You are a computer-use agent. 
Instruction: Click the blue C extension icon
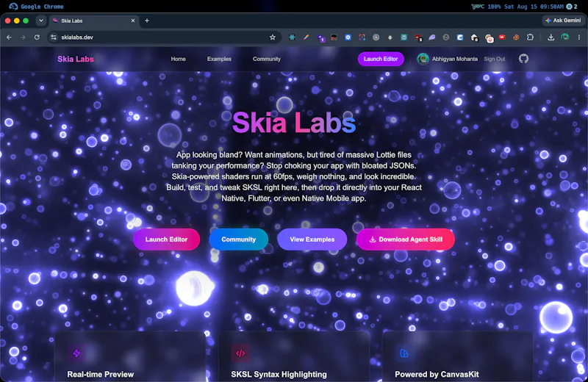460,37
